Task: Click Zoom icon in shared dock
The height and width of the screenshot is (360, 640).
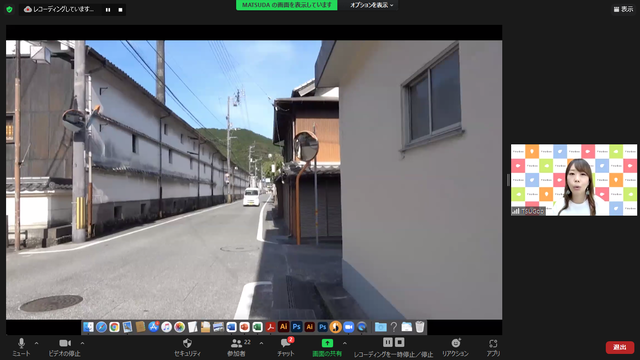Action: (348, 327)
